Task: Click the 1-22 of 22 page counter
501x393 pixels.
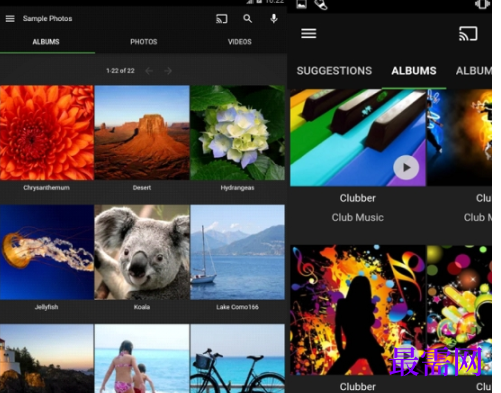Action: (120, 71)
